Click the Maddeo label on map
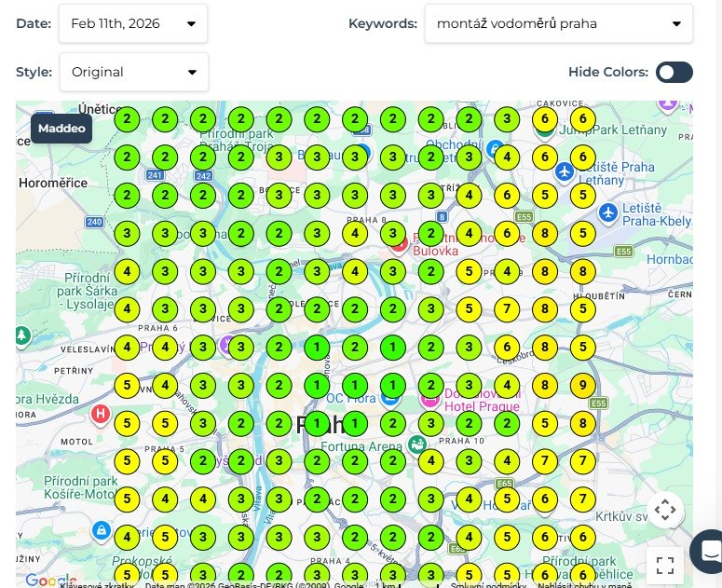722x588 pixels. (x=61, y=129)
